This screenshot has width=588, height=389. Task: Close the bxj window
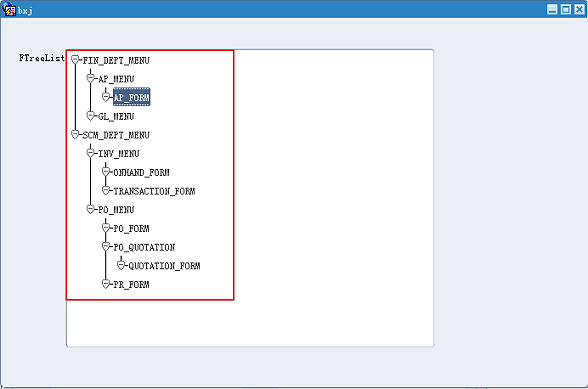pyautogui.click(x=579, y=9)
